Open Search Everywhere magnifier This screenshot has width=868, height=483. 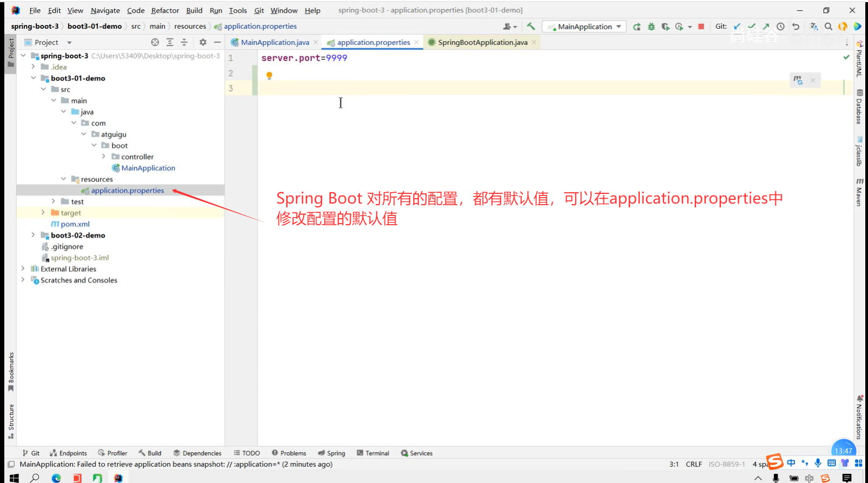(x=828, y=27)
